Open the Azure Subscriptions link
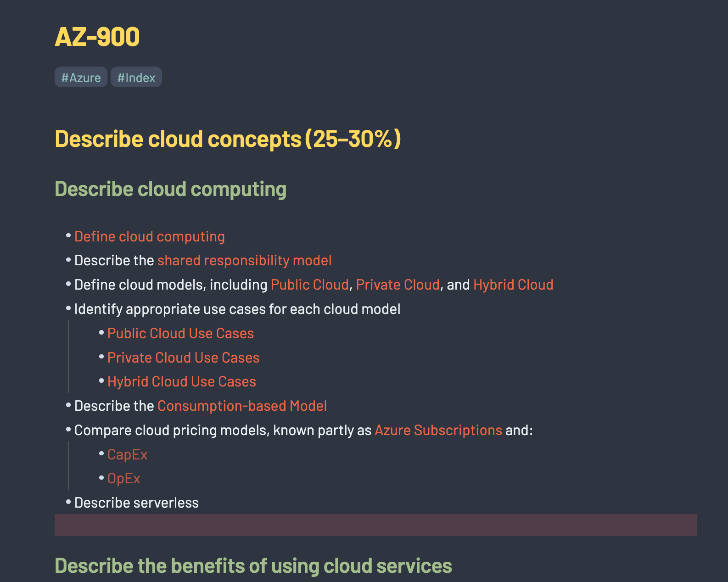This screenshot has width=728, height=582. [x=438, y=430]
